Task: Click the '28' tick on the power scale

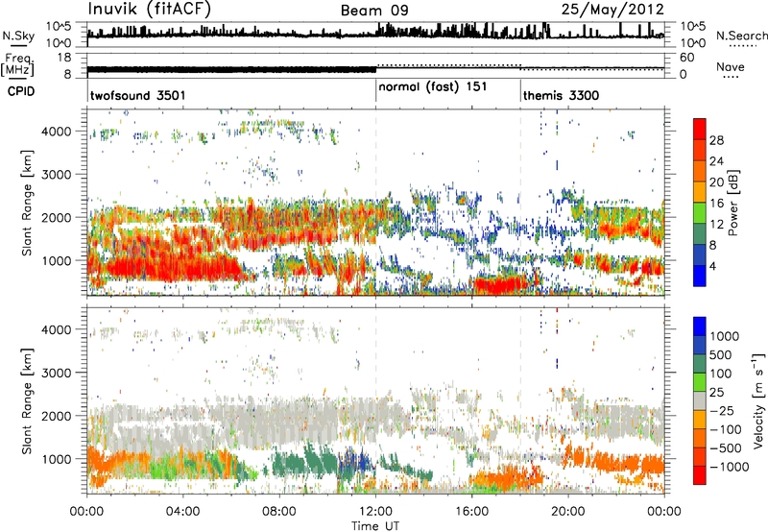Action: click(x=716, y=140)
